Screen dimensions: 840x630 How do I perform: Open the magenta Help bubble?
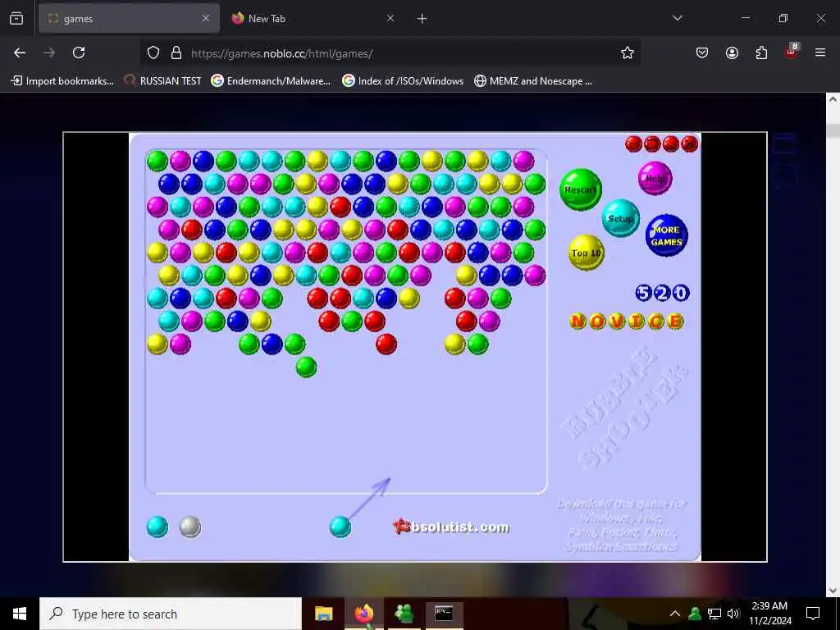tap(655, 178)
